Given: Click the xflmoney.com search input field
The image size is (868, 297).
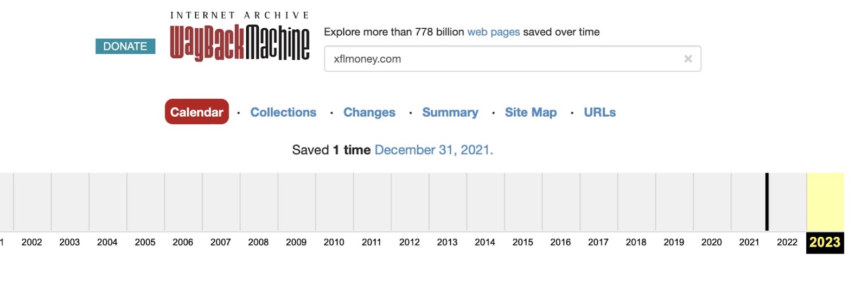Looking at the screenshot, I should [x=513, y=59].
